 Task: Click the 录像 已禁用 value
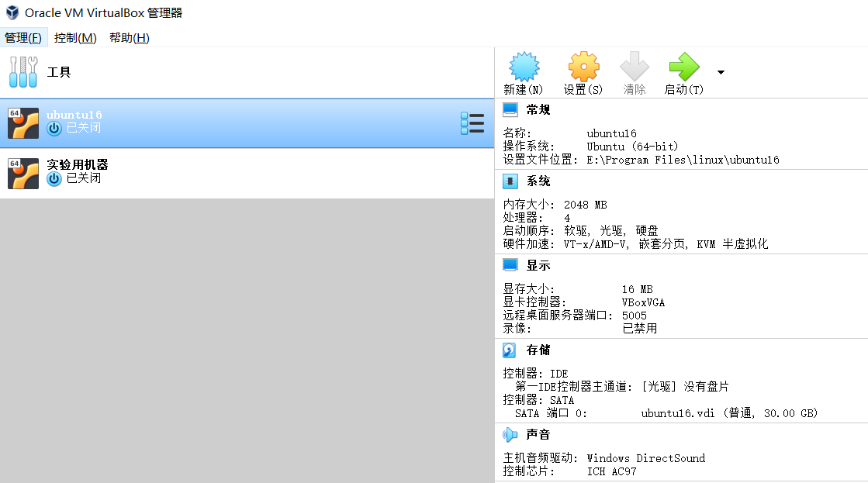[x=640, y=329]
